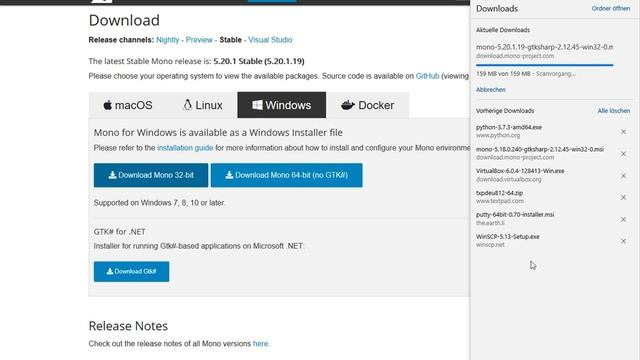
Task: Open the Preview release channel link
Action: point(199,40)
